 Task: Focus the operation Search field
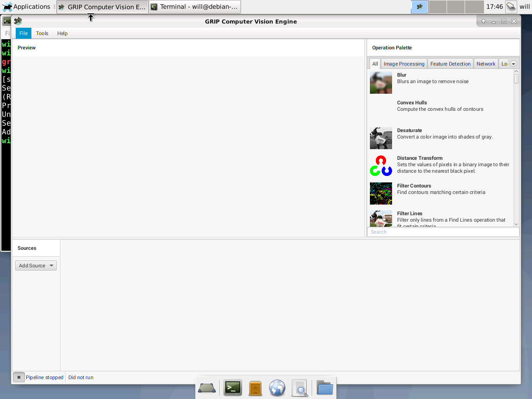coord(443,232)
